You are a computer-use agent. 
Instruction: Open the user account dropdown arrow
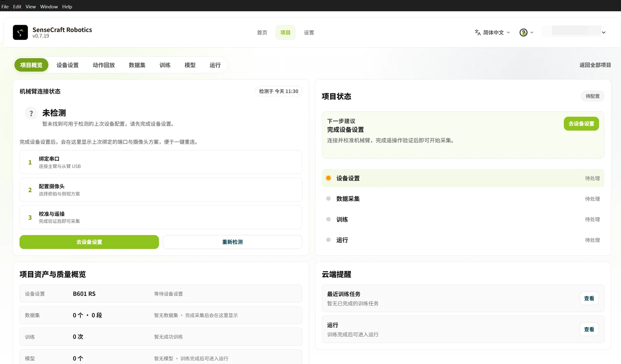click(x=604, y=32)
